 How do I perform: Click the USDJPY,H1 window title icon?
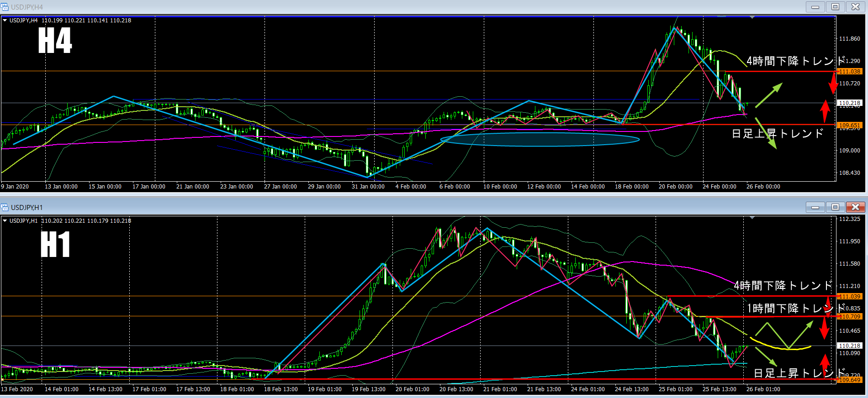click(x=5, y=207)
